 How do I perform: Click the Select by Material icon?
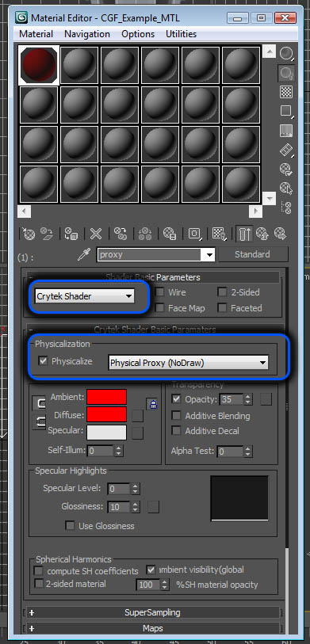(286, 189)
